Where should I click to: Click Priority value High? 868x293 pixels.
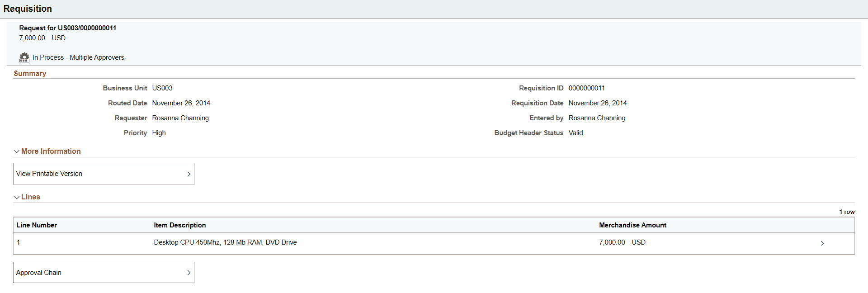pos(159,133)
